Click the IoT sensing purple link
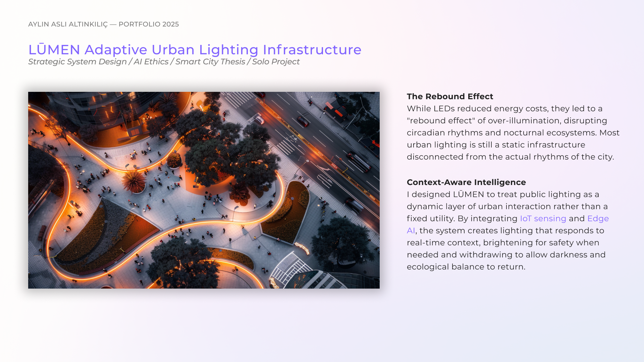The height and width of the screenshot is (362, 644). coord(543,219)
